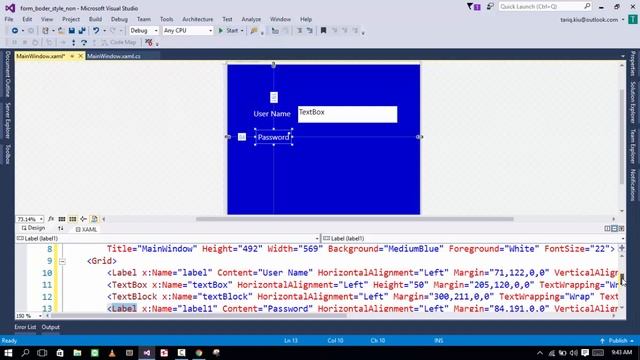Open the Team menu
This screenshot has width=640, height=360.
(144, 19)
